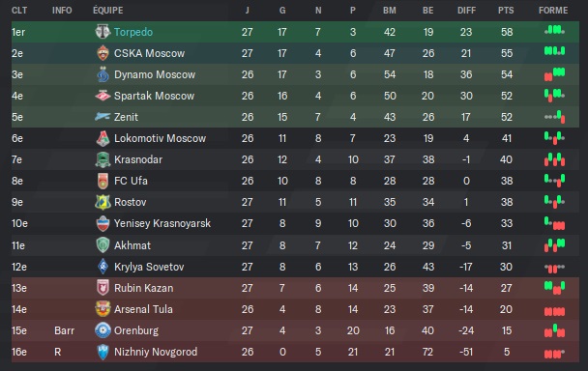Click the Torpedo club crest icon

point(103,32)
